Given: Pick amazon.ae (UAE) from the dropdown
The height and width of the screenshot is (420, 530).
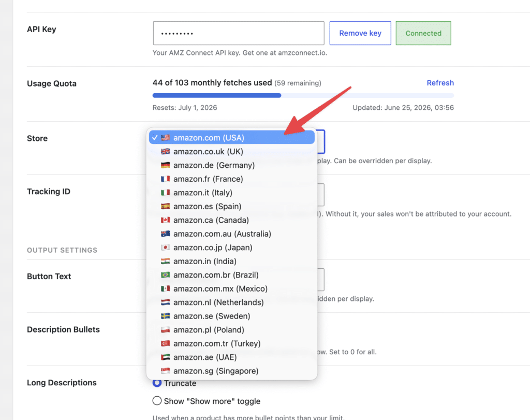Looking at the screenshot, I should click(x=232, y=357).
